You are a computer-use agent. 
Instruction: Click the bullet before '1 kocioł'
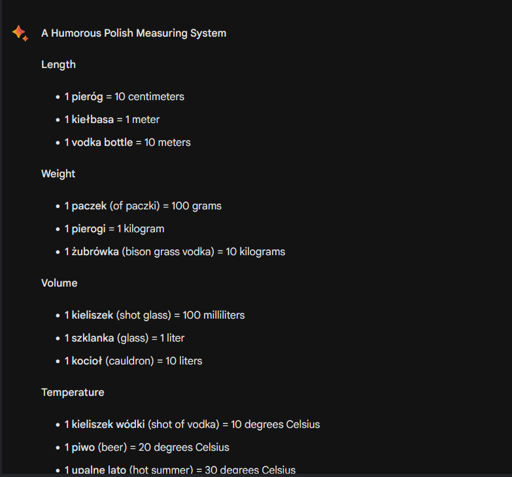point(58,361)
